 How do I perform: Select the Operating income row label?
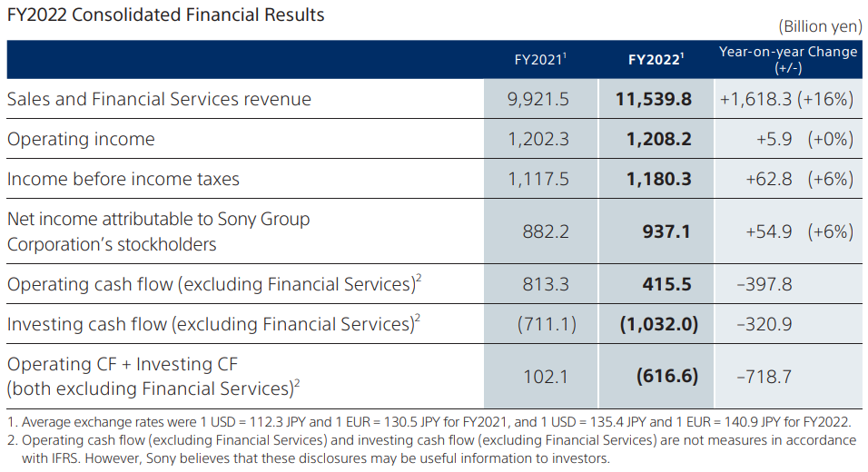click(81, 139)
